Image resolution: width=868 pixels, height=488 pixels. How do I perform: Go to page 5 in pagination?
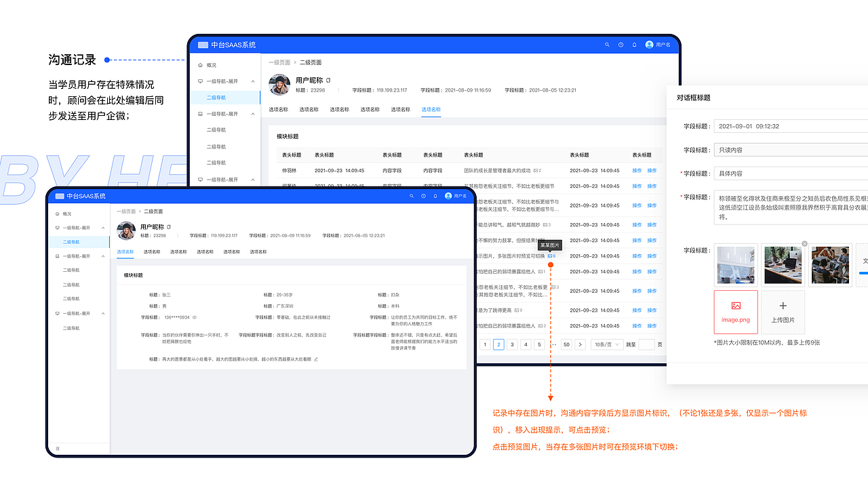(539, 344)
